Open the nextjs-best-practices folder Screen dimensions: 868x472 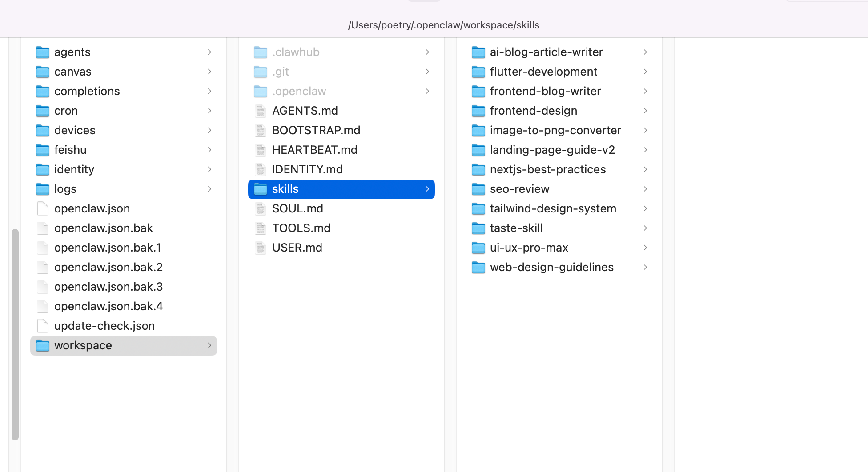547,170
